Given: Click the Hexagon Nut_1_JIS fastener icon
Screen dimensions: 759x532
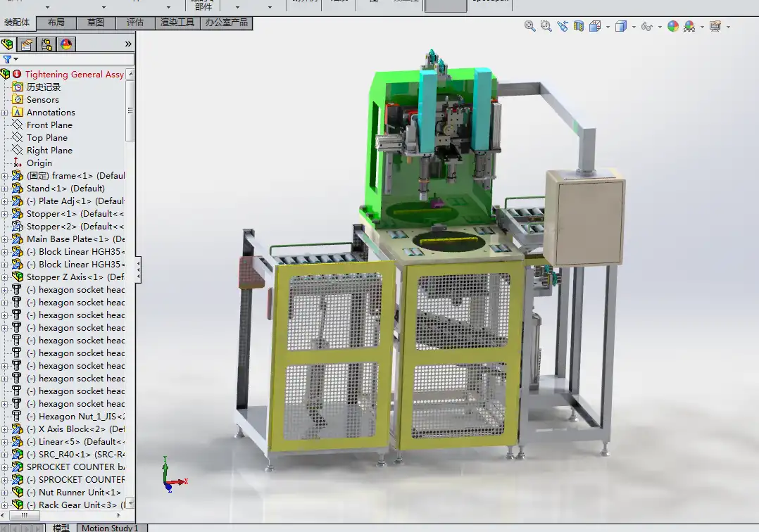Looking at the screenshot, I should click(x=17, y=416).
